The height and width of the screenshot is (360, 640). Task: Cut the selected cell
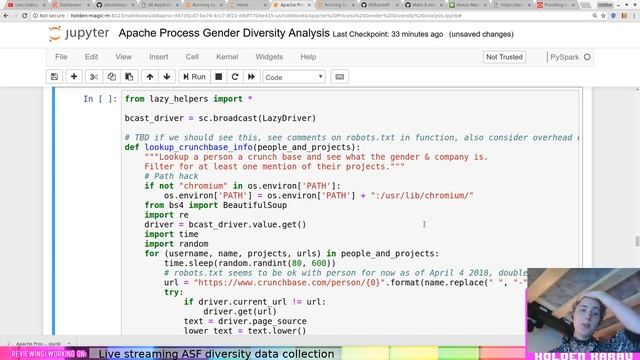[94, 77]
